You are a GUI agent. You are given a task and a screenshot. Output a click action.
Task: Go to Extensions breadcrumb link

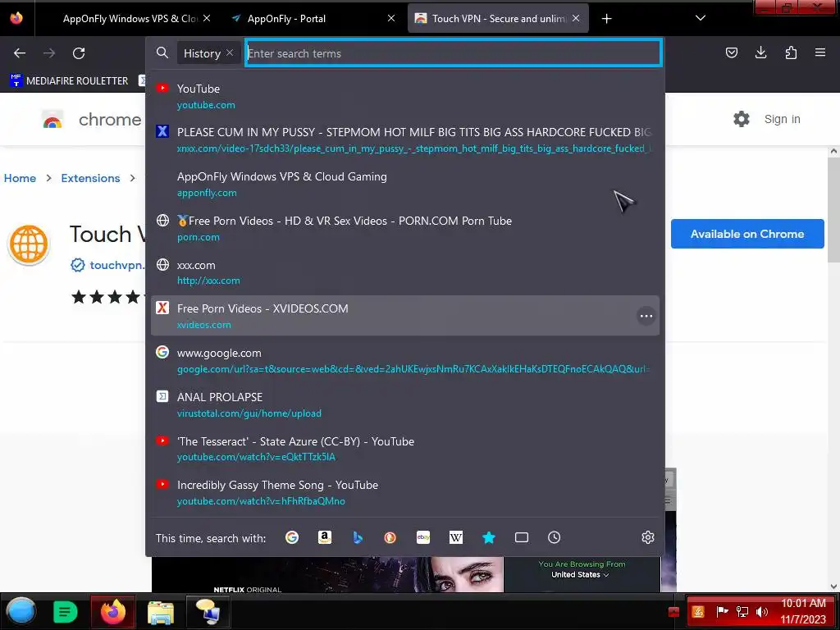pyautogui.click(x=90, y=178)
